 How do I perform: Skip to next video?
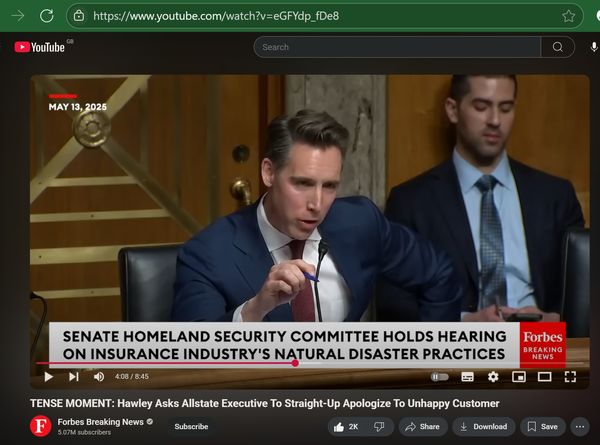74,377
